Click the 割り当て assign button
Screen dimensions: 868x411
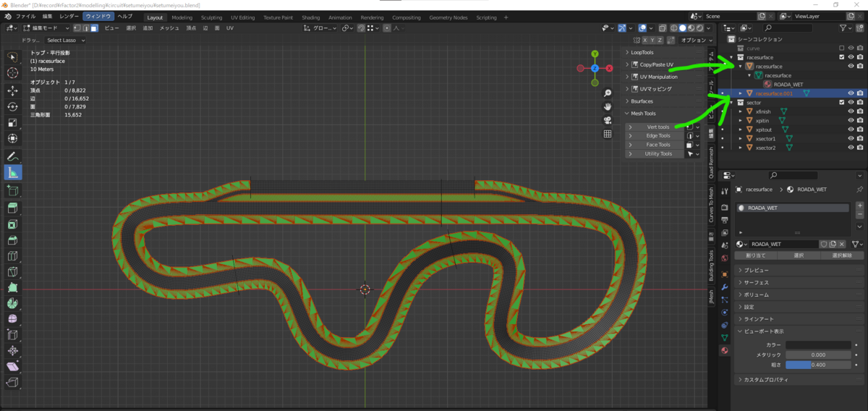(755, 255)
